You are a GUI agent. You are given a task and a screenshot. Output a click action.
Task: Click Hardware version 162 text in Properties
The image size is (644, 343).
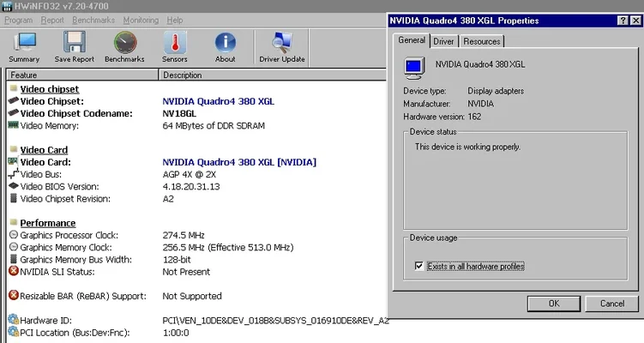click(x=442, y=117)
